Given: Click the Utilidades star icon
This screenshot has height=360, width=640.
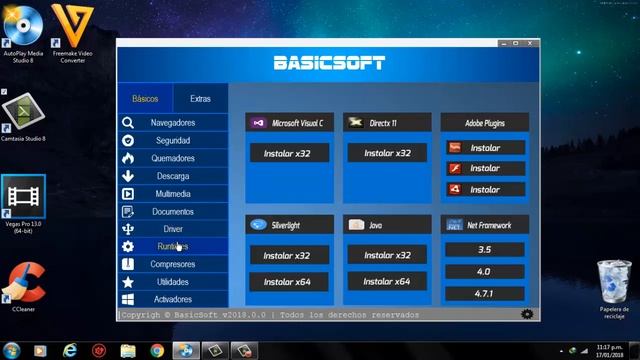Looking at the screenshot, I should click(128, 282).
